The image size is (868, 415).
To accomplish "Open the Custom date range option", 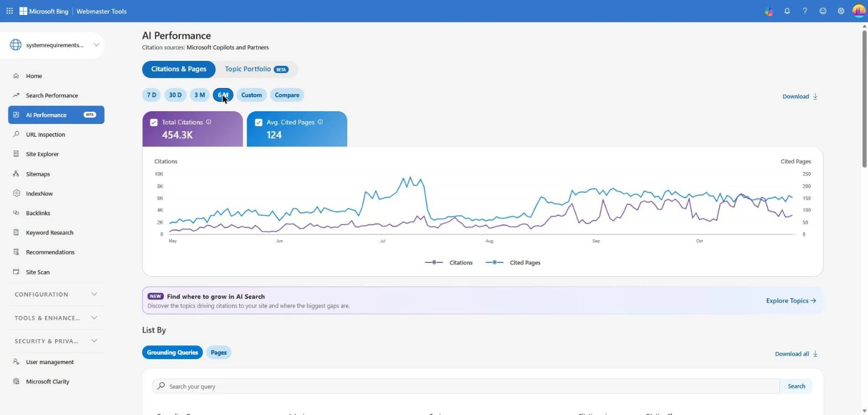I will 251,95.
